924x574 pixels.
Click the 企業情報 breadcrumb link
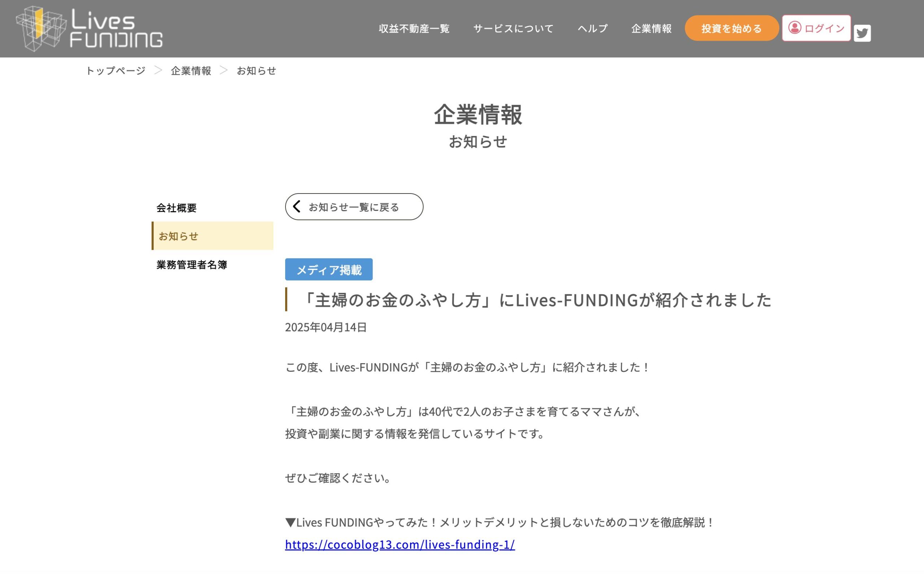[191, 71]
